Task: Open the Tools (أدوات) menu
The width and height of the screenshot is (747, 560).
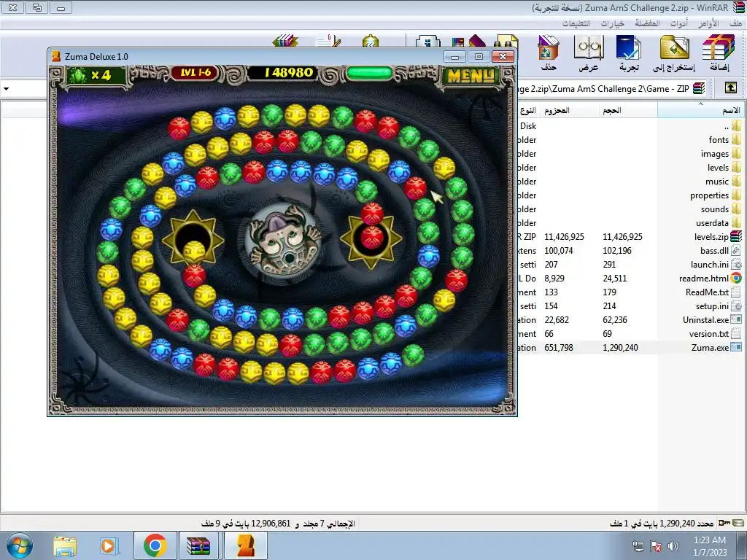Action: pyautogui.click(x=679, y=23)
